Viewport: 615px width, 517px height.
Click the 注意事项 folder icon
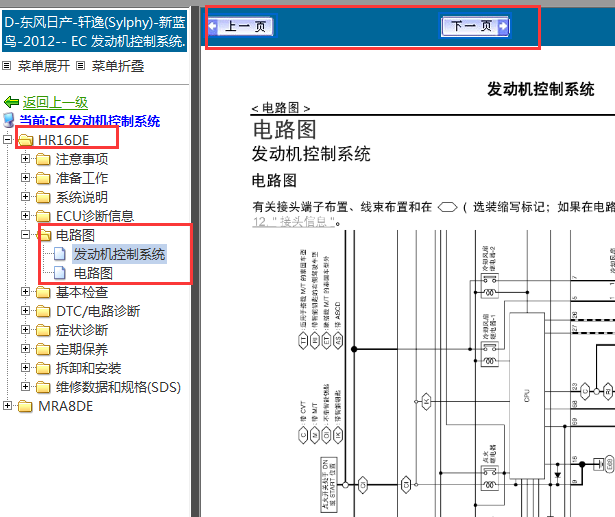(43, 159)
